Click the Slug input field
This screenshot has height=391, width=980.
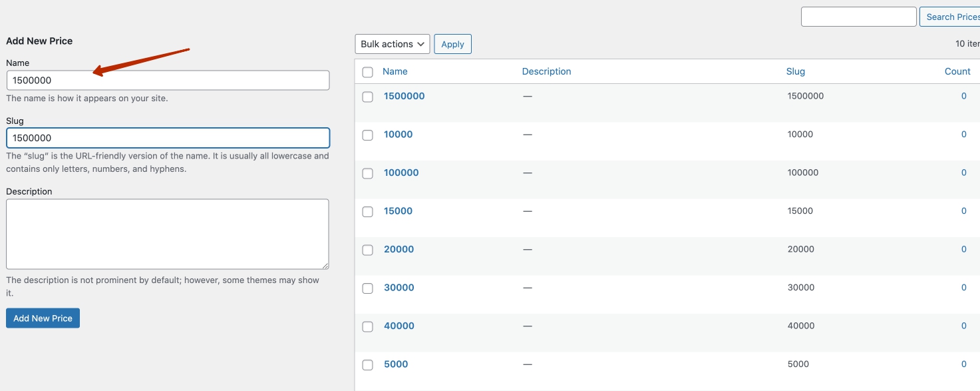pyautogui.click(x=168, y=138)
